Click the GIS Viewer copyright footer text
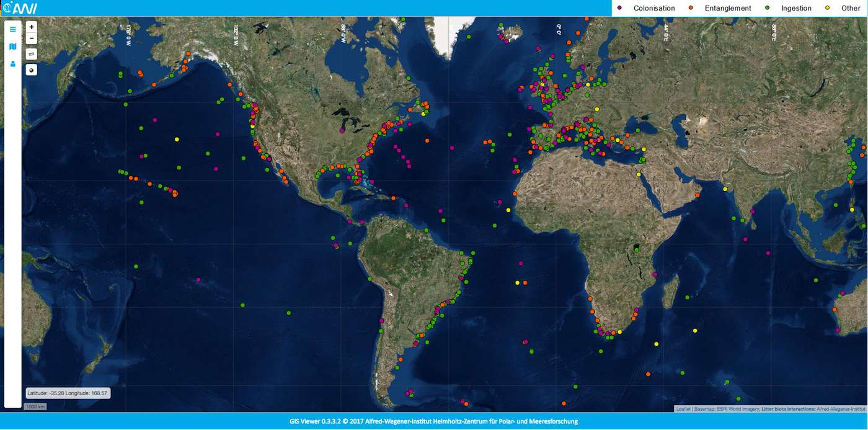The image size is (868, 430). [x=433, y=421]
